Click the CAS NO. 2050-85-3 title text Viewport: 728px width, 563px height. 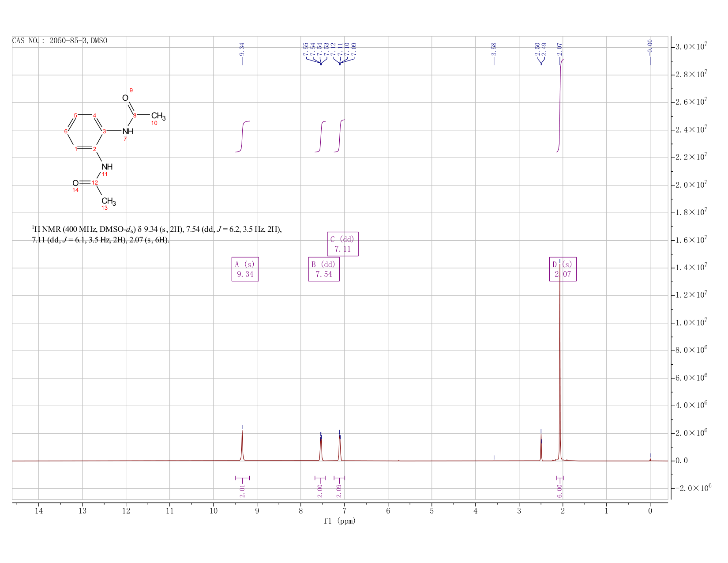(x=60, y=41)
